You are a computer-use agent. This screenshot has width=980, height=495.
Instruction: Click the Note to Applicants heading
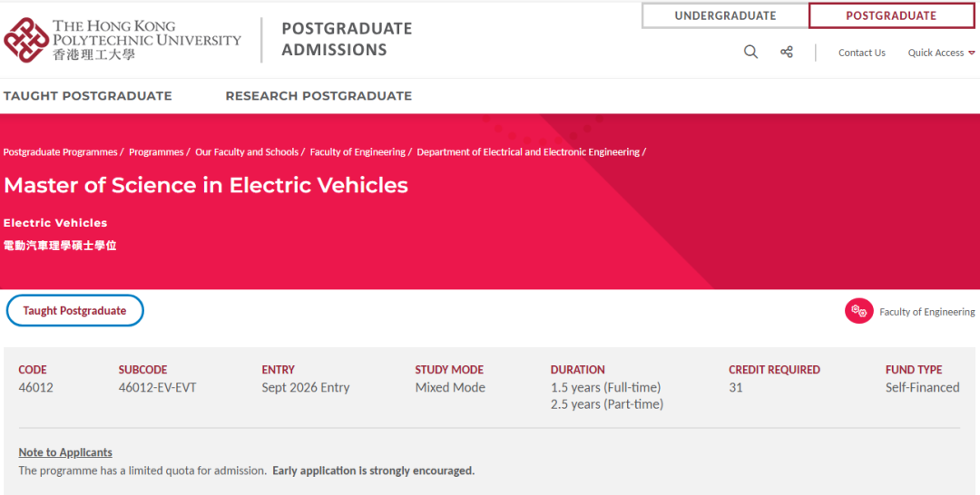tap(65, 451)
